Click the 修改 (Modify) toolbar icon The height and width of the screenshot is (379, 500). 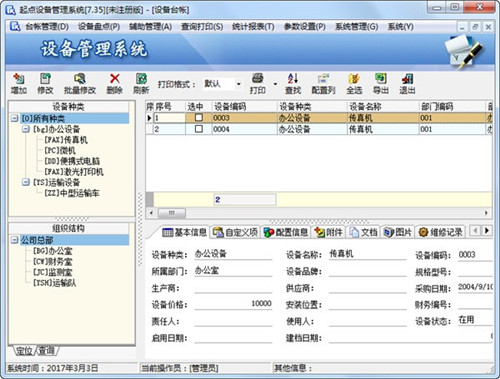point(45,84)
